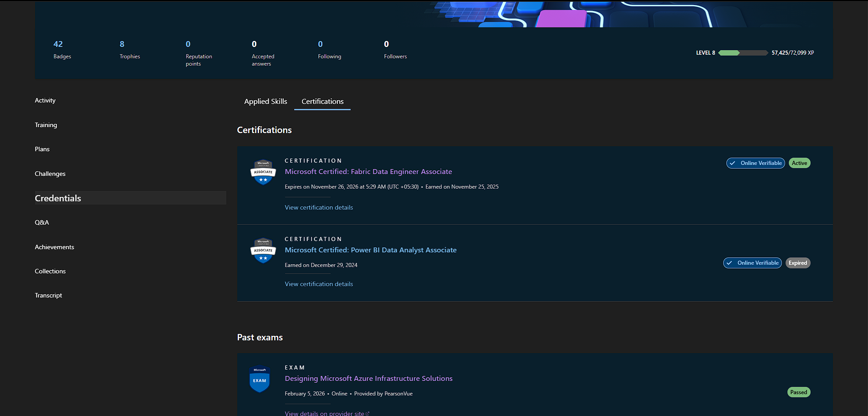The width and height of the screenshot is (868, 416).
Task: Click the LEVEL 8 label
Action: click(705, 53)
